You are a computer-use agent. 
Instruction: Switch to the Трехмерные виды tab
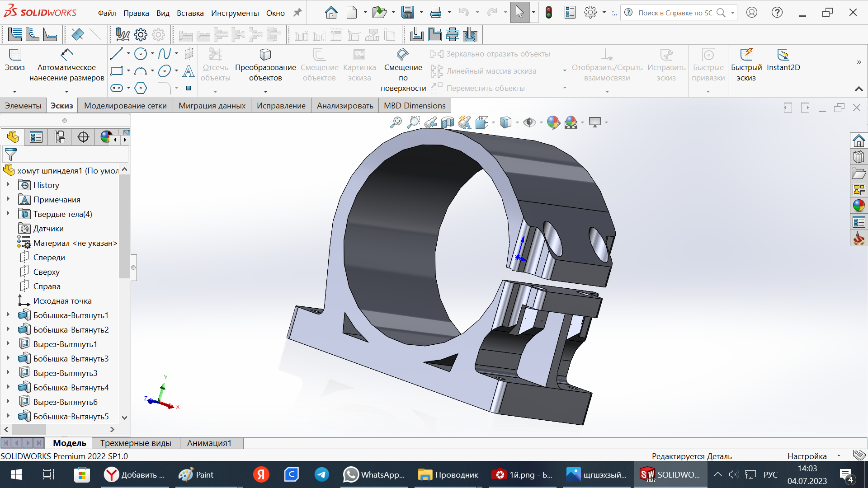tap(135, 443)
